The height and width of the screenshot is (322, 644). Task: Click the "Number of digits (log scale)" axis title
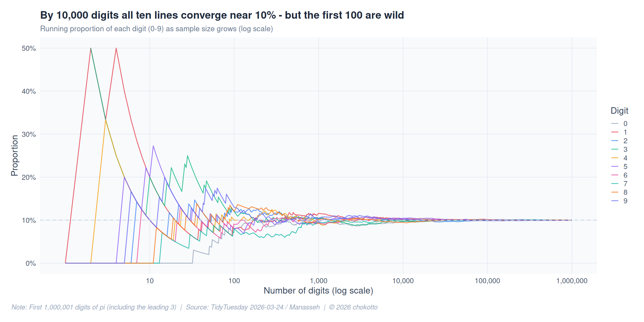point(318,291)
